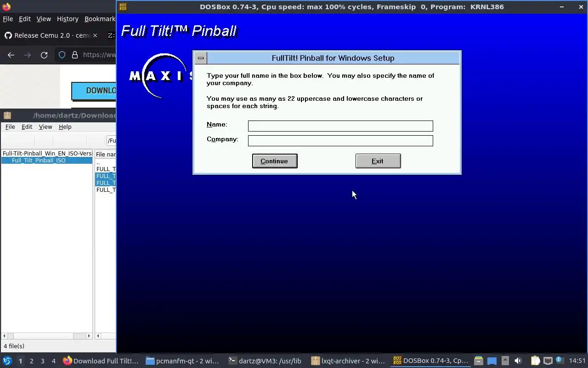Select Full-Tilt-Pinball_Win_EN_ISO-Version tree root
Viewport: 588px width, 368px height.
[x=47, y=153]
